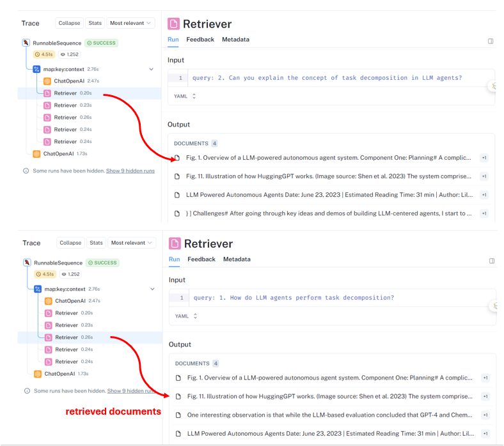Click the Retriever 0.20s icon in the bottom trace
Screen dimensions: 504x446
[x=49, y=313]
